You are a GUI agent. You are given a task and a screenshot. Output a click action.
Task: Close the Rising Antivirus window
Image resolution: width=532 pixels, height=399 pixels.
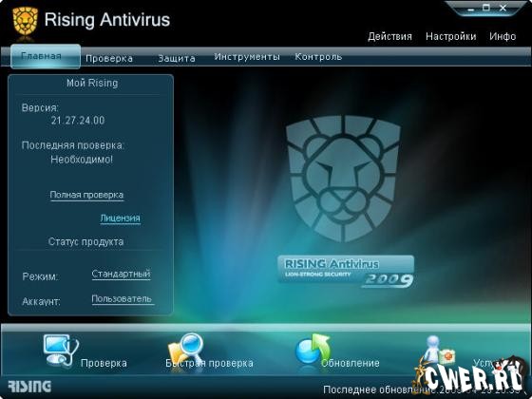tap(503, 8)
